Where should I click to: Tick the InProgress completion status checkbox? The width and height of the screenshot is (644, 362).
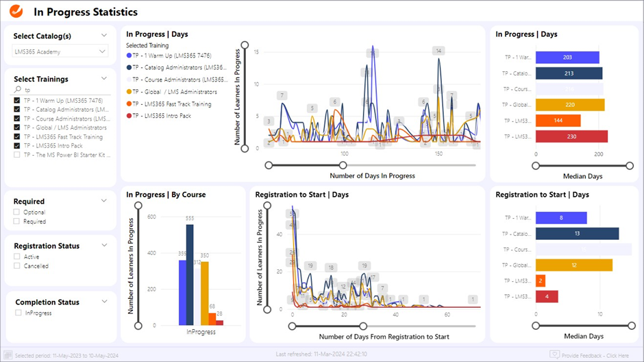pos(17,313)
